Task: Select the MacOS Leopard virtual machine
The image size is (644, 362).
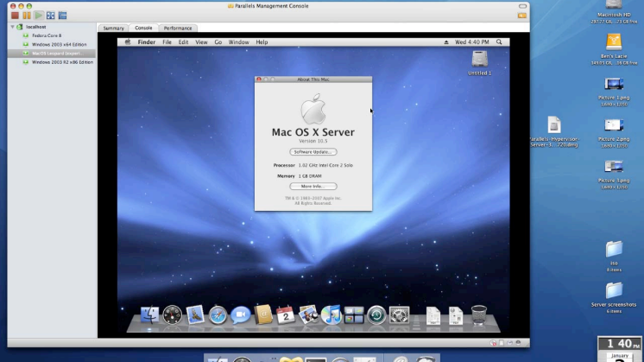Action: 52,54
